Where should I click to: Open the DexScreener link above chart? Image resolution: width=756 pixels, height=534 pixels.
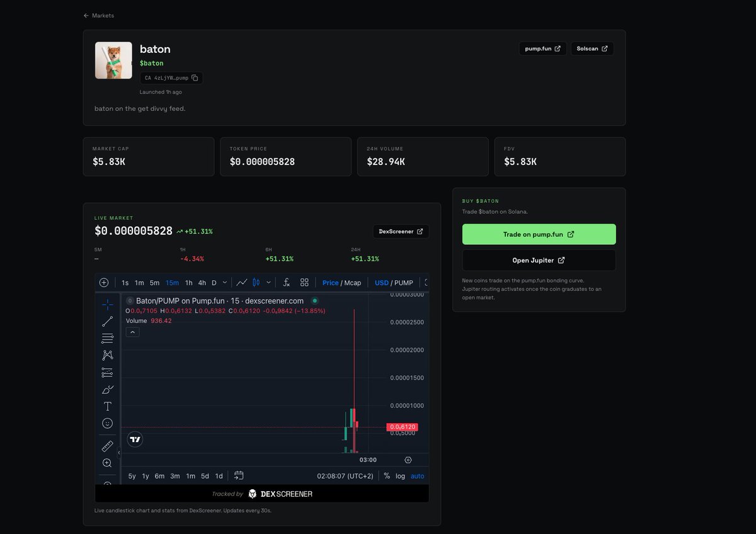(x=401, y=231)
